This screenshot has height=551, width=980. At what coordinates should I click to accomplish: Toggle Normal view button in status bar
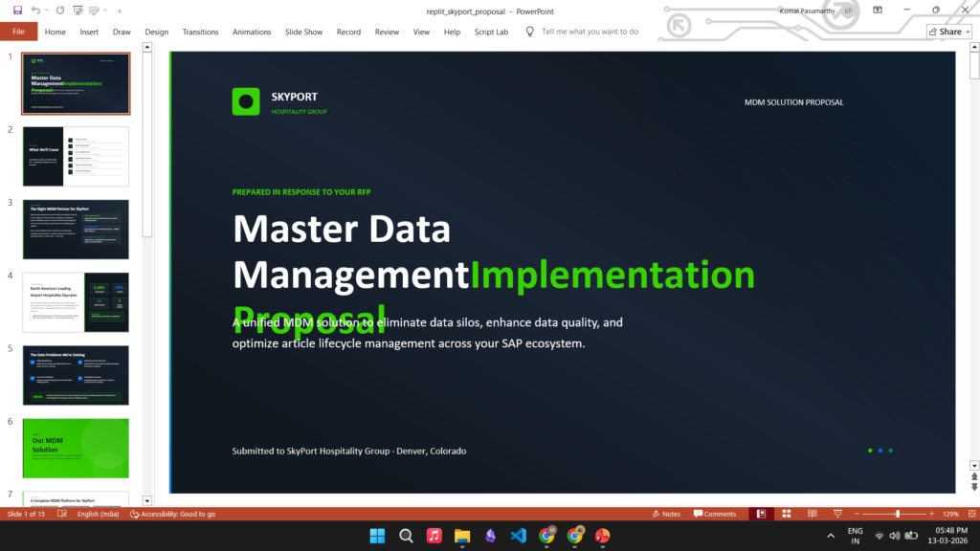tap(762, 514)
